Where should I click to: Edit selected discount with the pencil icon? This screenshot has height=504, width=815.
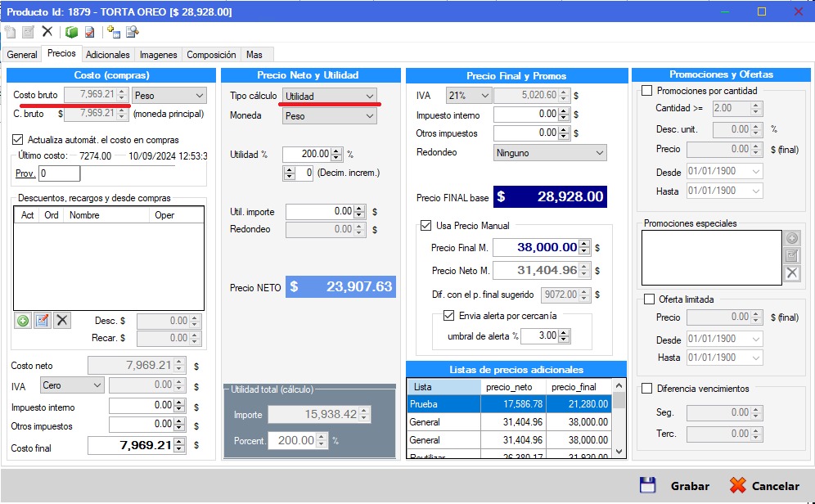pyautogui.click(x=42, y=321)
